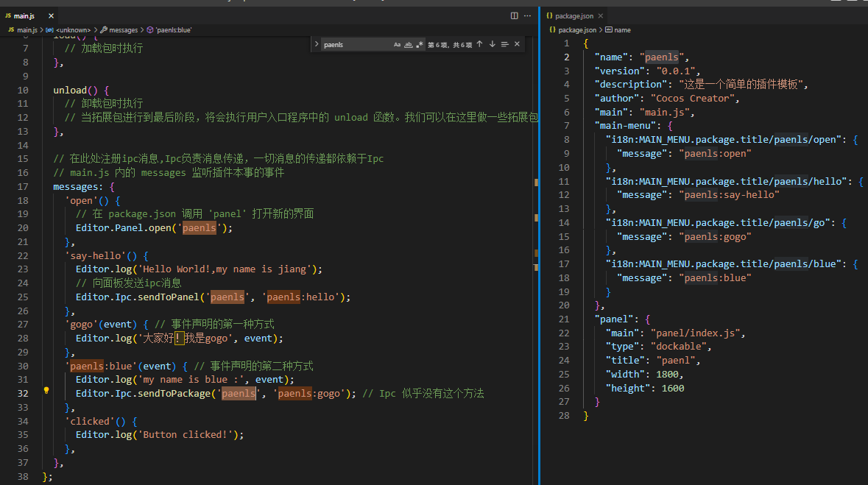Click line number 21 in package.json
Image resolution: width=868 pixels, height=485 pixels.
(x=563, y=319)
